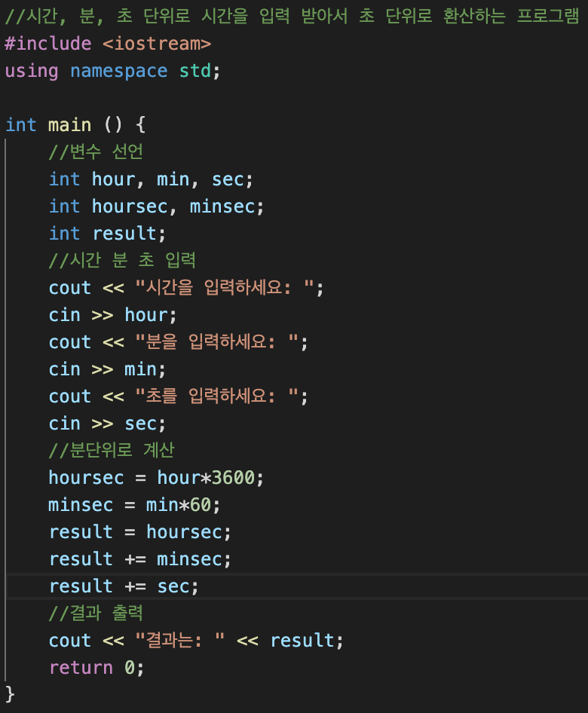This screenshot has width=588, height=713.
Task: Click the 'minsec = min*60;' line
Action: click(134, 505)
